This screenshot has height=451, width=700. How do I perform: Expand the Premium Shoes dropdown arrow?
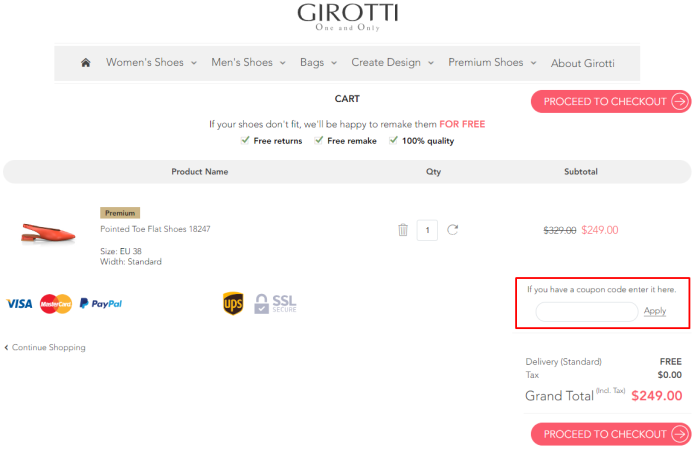pos(533,63)
